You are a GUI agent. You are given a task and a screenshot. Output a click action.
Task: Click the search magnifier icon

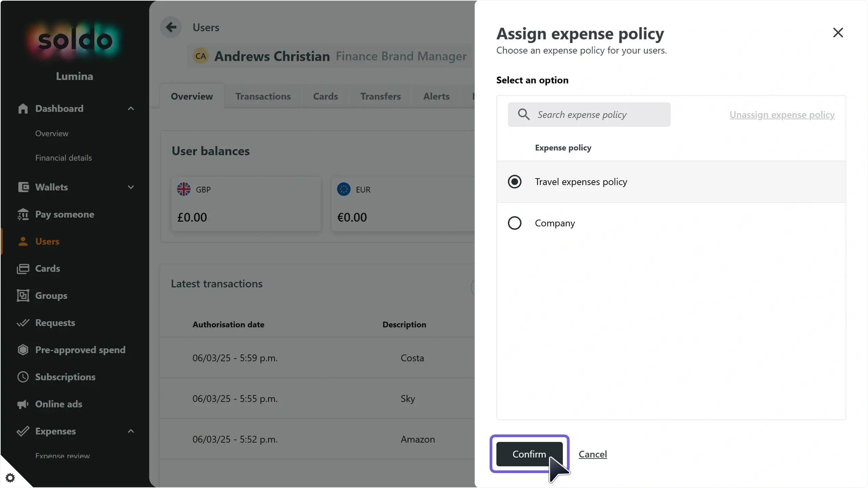[x=524, y=115]
